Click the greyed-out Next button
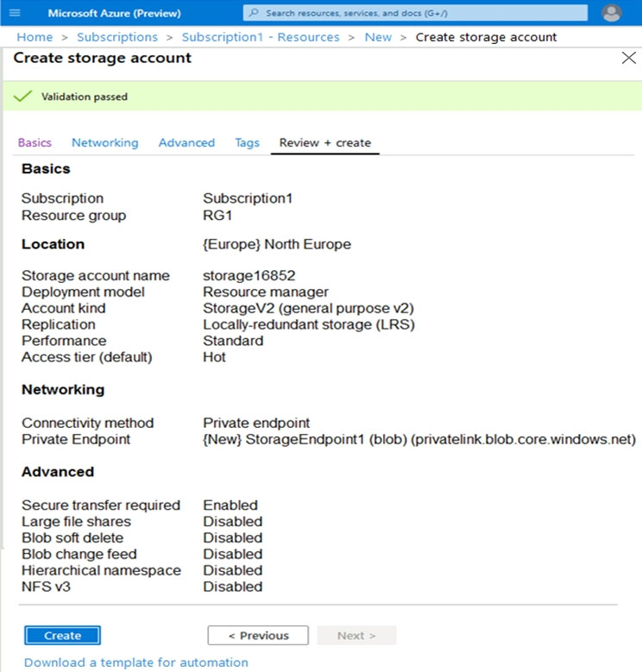Image resolution: width=642 pixels, height=672 pixels. pyautogui.click(x=356, y=636)
